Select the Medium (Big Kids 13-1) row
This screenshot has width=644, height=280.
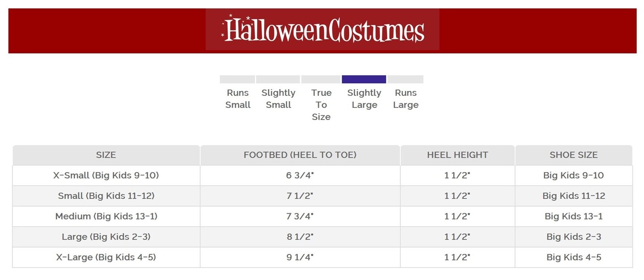pos(106,216)
